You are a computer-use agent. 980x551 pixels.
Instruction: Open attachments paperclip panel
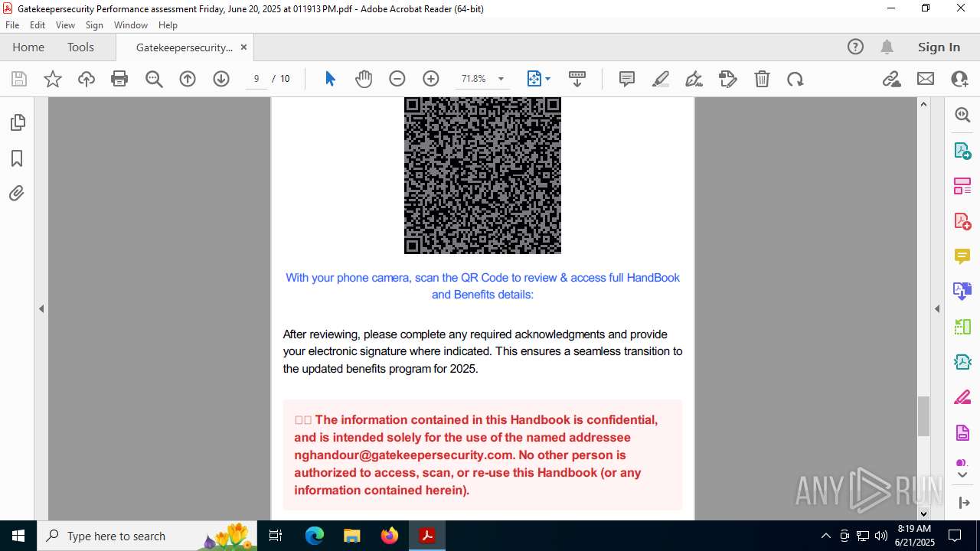pos(17,193)
